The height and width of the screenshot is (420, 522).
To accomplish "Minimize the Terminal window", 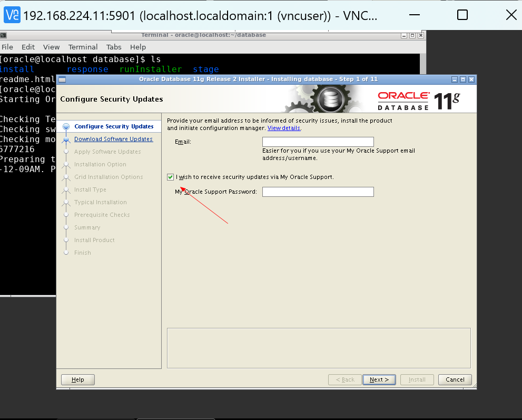I will coord(404,35).
